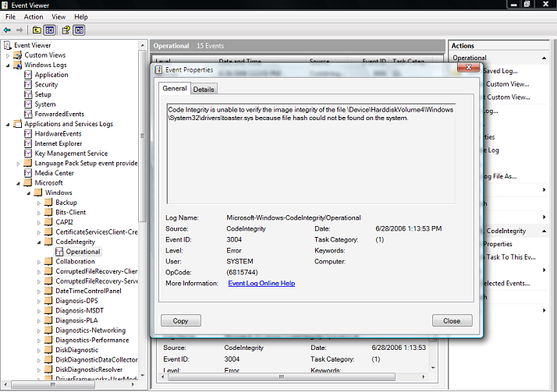Click the Diagnosis-DPS folder icon
The image size is (557, 392).
[x=48, y=301]
